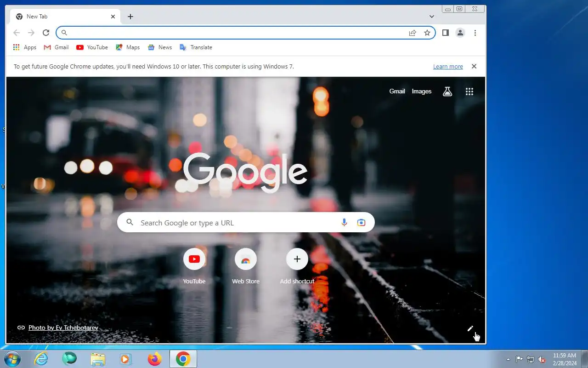This screenshot has width=588, height=368.
Task: Click the share page icon in address bar
Action: [413, 33]
